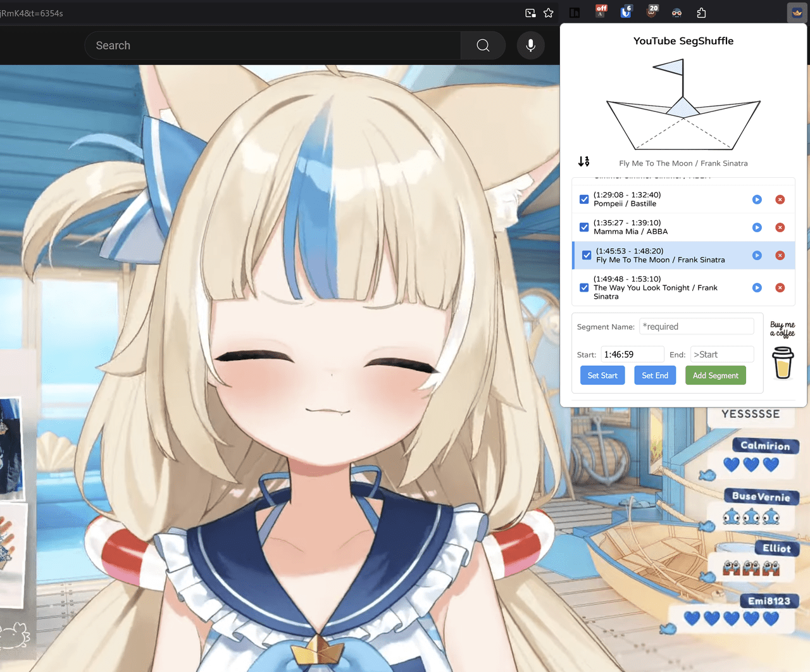This screenshot has width=810, height=672.
Task: Click the goggles-face extension icon
Action: (676, 13)
